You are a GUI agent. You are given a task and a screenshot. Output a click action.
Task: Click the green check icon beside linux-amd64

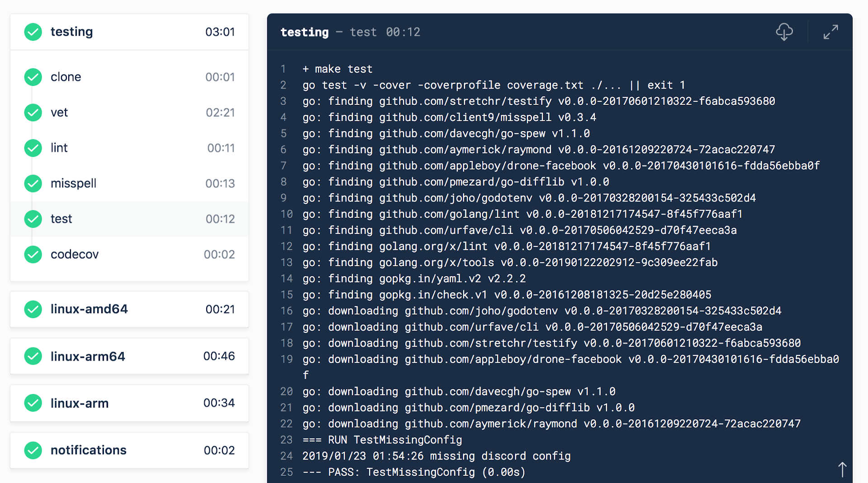[33, 309]
